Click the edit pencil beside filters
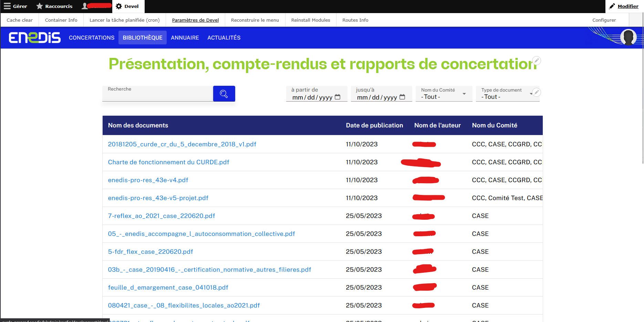The image size is (644, 322). pyautogui.click(x=536, y=92)
